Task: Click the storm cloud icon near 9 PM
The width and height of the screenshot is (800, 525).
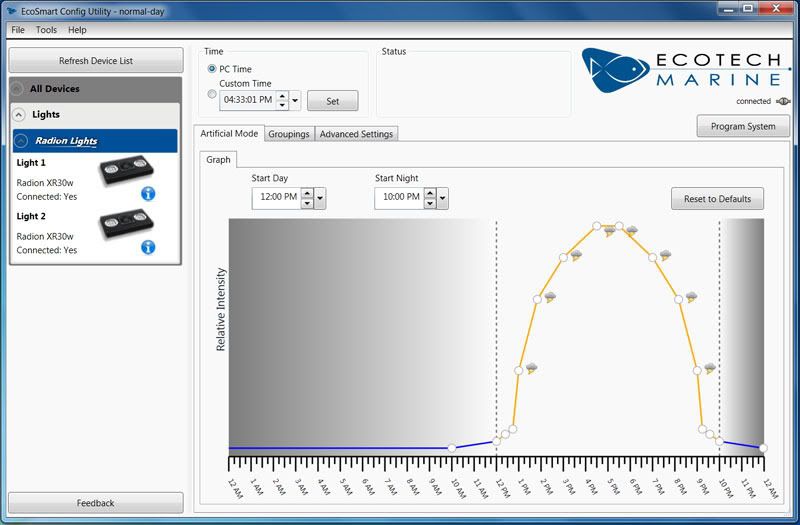Action: coord(710,368)
